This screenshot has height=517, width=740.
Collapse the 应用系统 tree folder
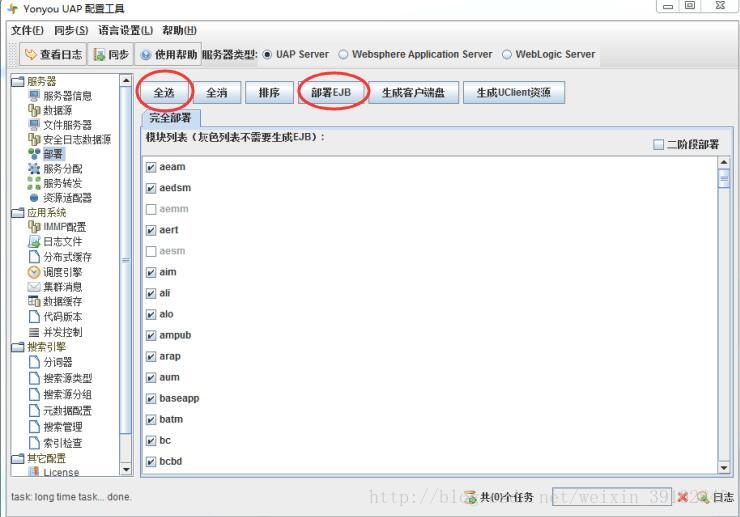[17, 212]
